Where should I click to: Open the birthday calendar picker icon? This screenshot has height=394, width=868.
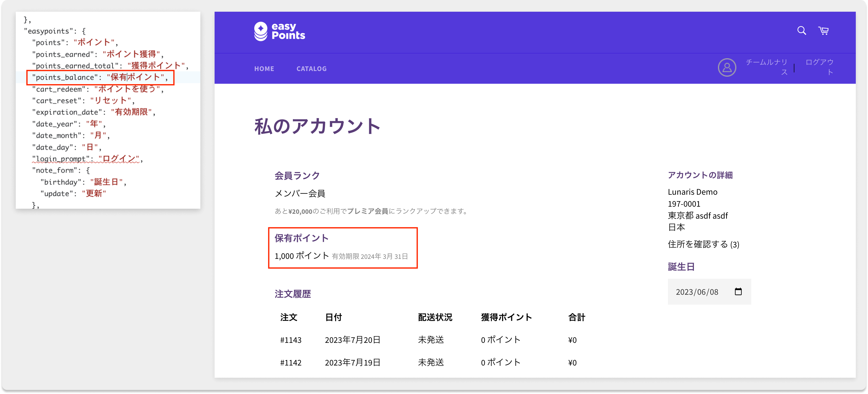tap(738, 291)
